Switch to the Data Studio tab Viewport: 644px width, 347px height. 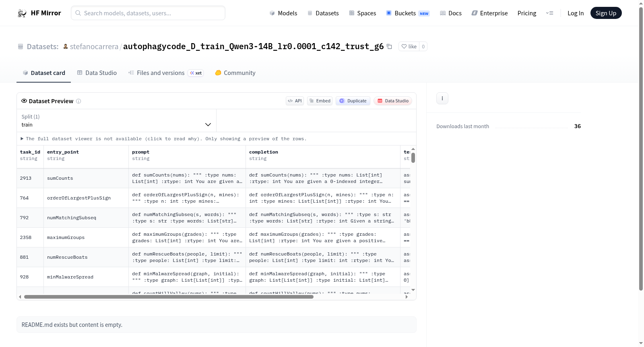pyautogui.click(x=97, y=73)
